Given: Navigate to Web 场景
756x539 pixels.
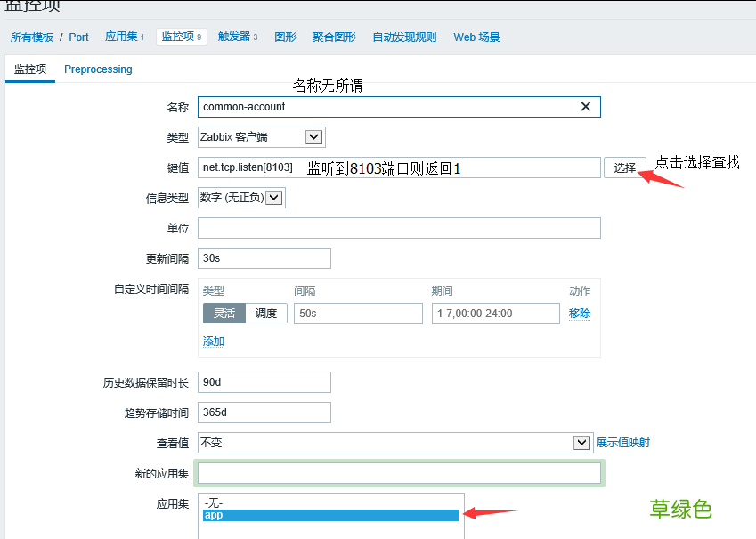Looking at the screenshot, I should (x=476, y=37).
